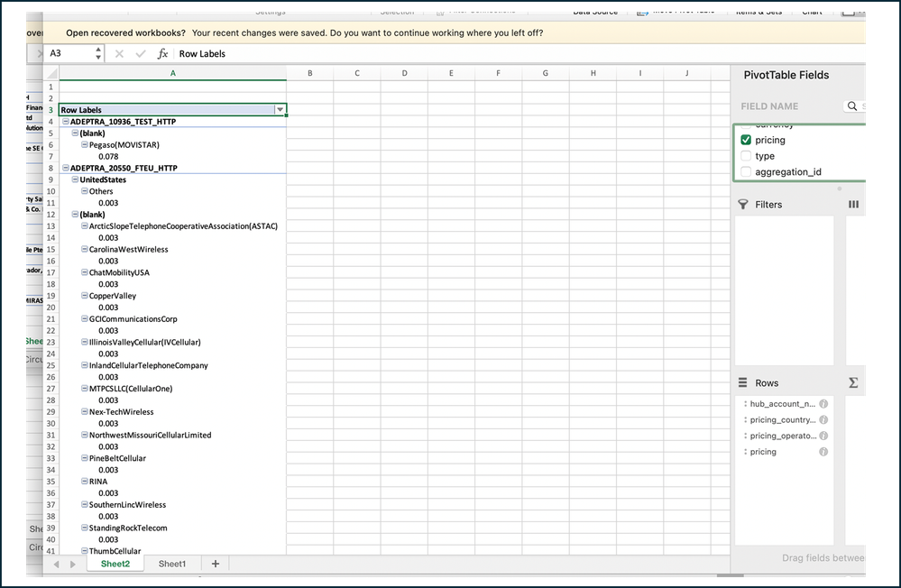Image resolution: width=901 pixels, height=588 pixels.
Task: Select column A header
Action: (x=172, y=73)
